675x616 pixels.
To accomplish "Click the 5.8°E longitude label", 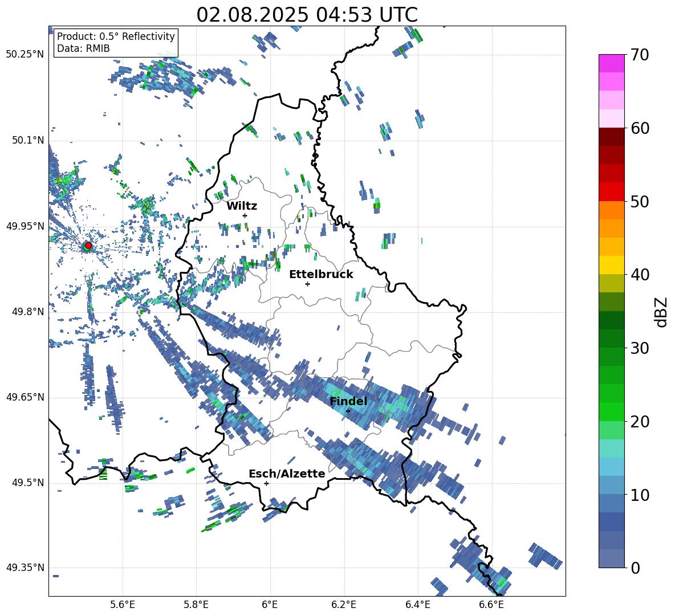I will click(x=196, y=605).
